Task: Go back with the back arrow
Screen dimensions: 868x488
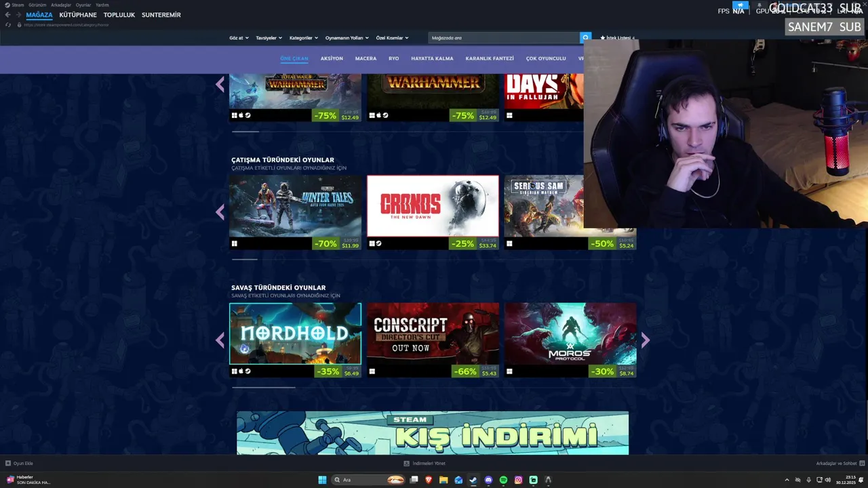Action: pos(8,15)
